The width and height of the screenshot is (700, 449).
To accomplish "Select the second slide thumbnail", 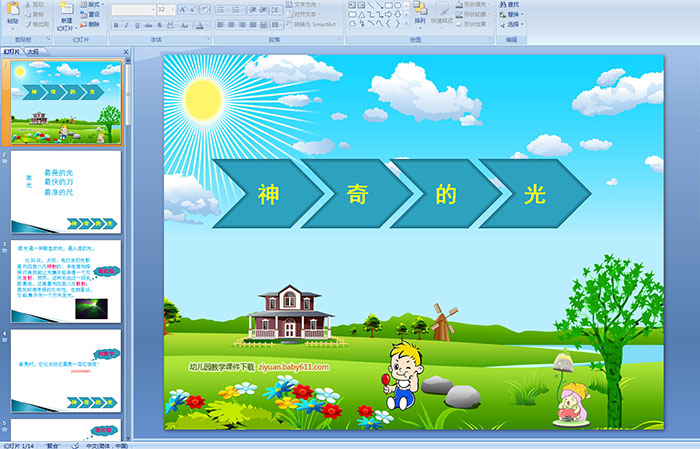I will click(67, 191).
